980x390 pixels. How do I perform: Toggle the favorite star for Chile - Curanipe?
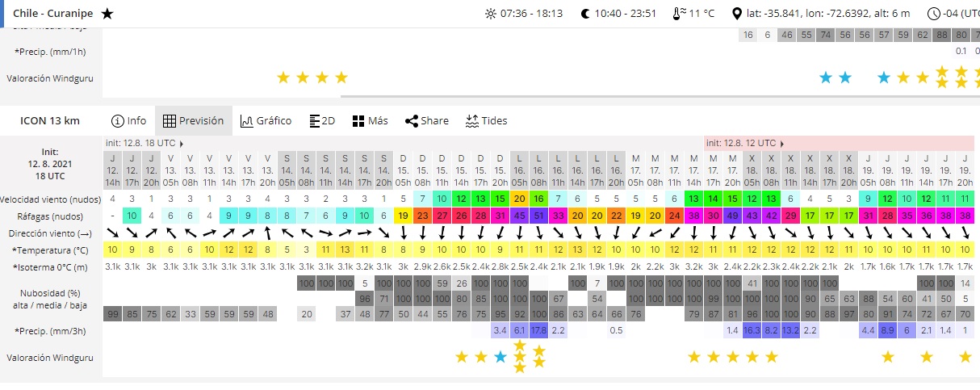tap(107, 14)
